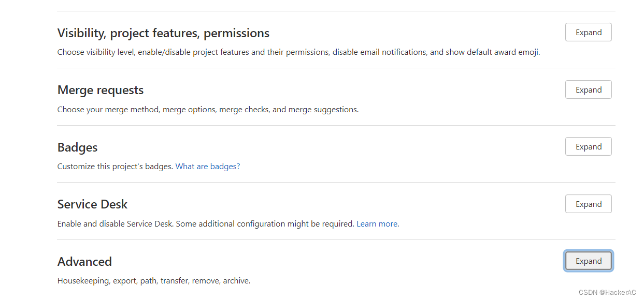
Task: Expand the Service Desk section
Action: point(588,204)
